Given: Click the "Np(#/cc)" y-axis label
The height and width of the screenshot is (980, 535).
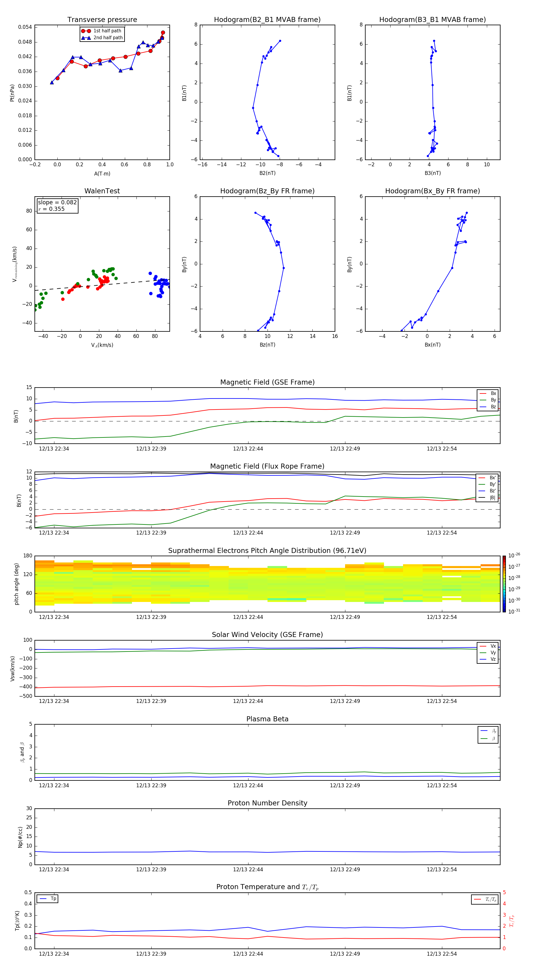Looking at the screenshot, I should [20, 837].
